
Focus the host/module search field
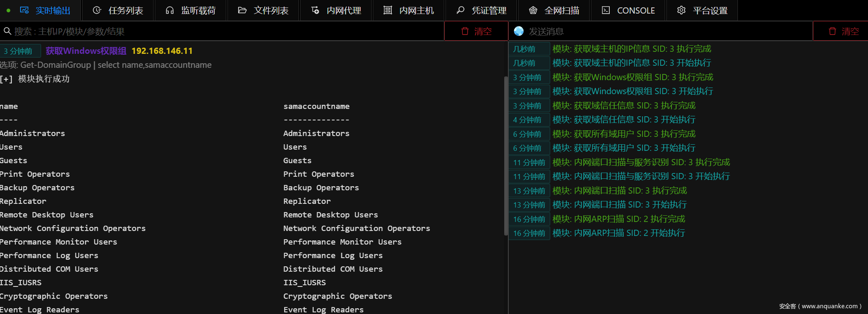pos(222,31)
